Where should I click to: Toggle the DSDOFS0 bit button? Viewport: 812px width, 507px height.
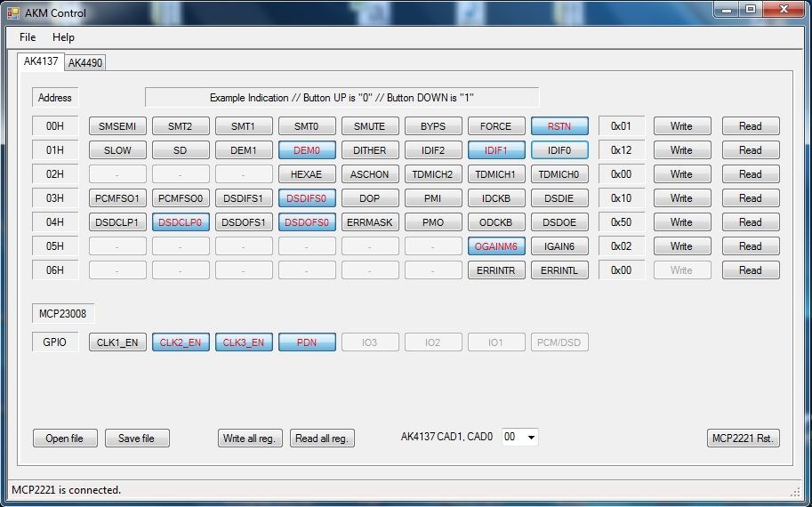(x=307, y=222)
